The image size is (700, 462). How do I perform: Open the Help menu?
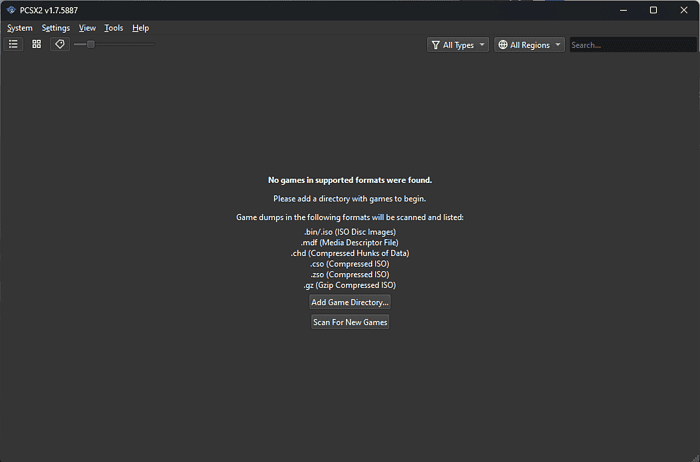tap(140, 28)
